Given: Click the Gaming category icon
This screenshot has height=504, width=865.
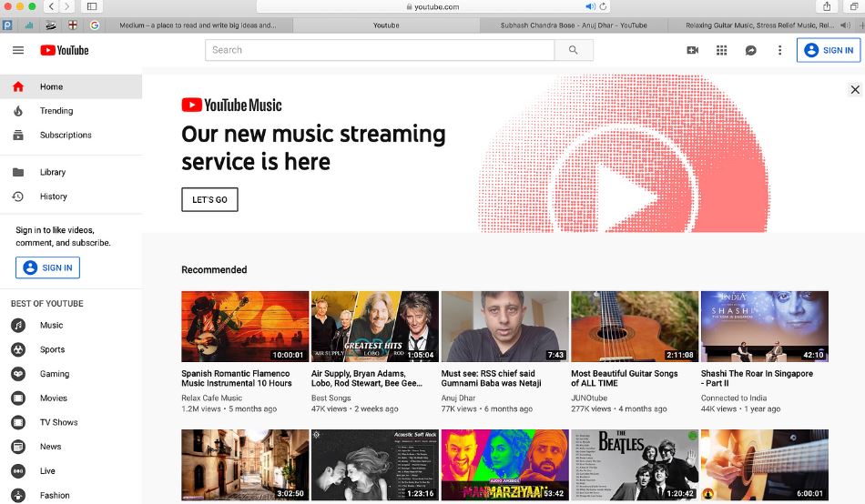Looking at the screenshot, I should point(18,374).
